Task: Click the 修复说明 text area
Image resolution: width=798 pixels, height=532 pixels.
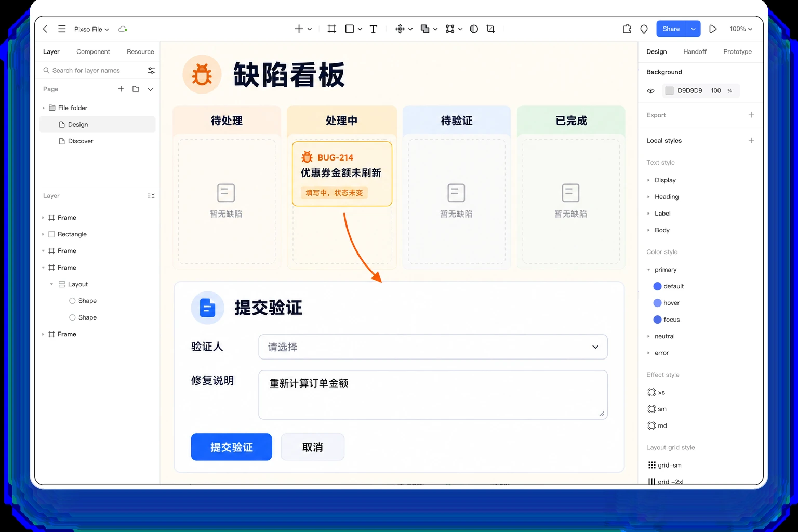Action: (433, 395)
